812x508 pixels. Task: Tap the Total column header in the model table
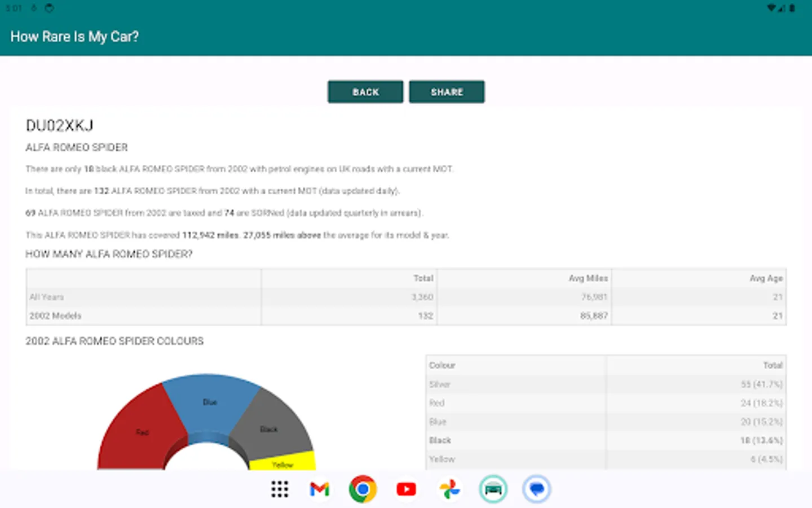(423, 278)
